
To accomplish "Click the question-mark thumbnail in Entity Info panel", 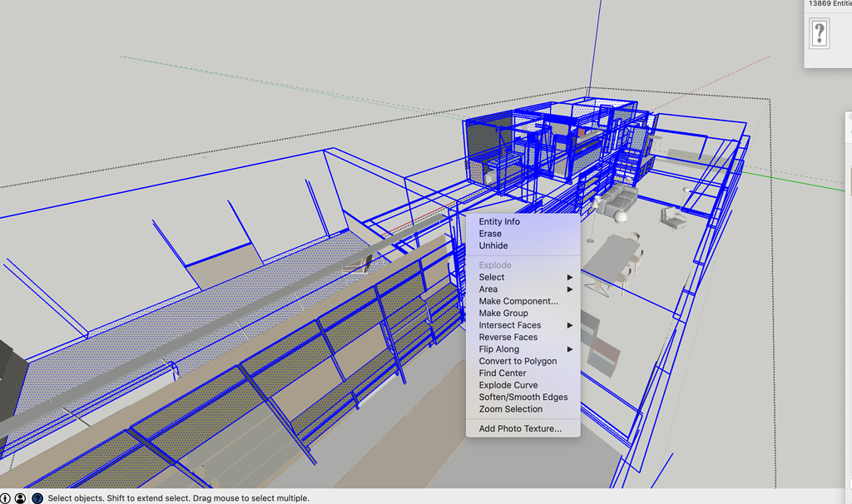I will point(819,34).
